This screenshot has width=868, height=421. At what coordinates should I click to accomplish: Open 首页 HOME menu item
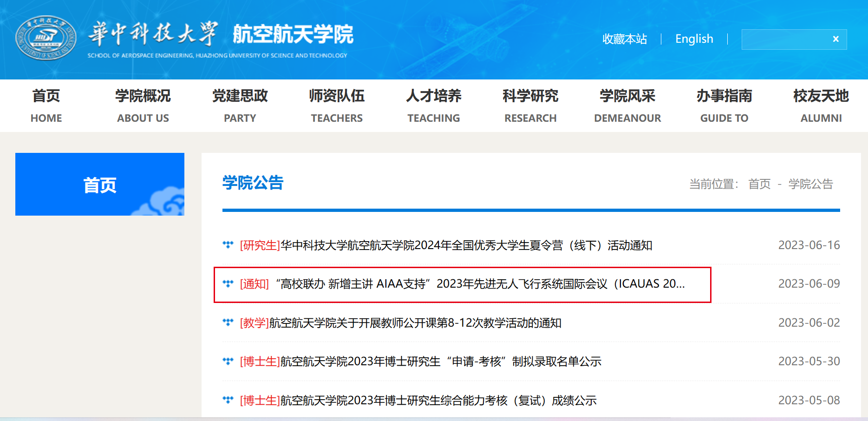click(x=46, y=106)
